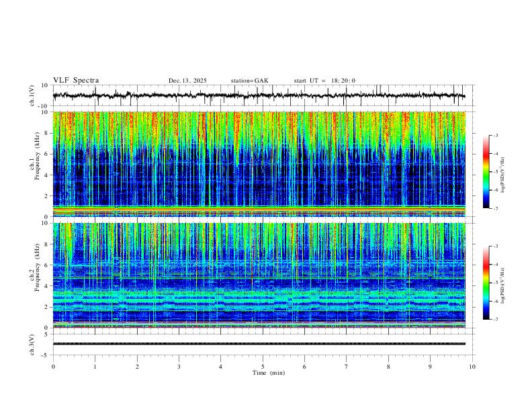
Task: Click the 'station=GAK' label
Action: [249, 81]
